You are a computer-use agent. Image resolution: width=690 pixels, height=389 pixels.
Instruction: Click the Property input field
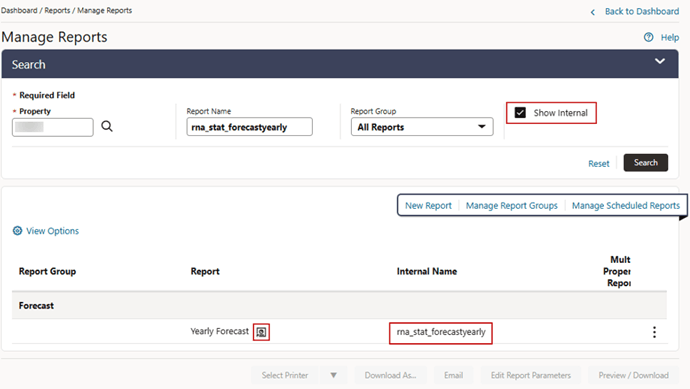point(53,127)
